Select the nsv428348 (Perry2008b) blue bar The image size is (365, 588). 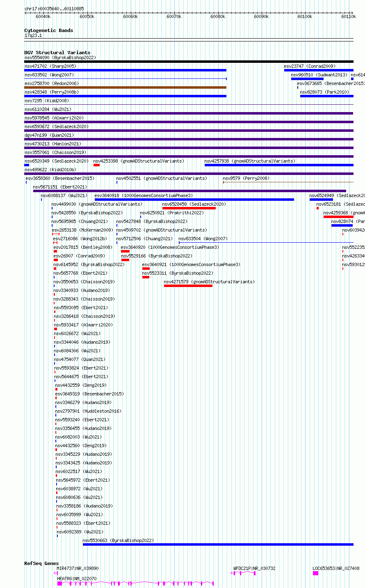(x=125, y=96)
